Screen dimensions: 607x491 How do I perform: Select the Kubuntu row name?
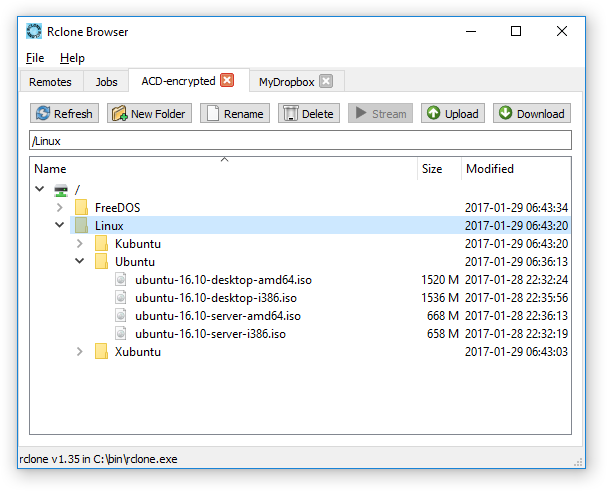(x=138, y=244)
